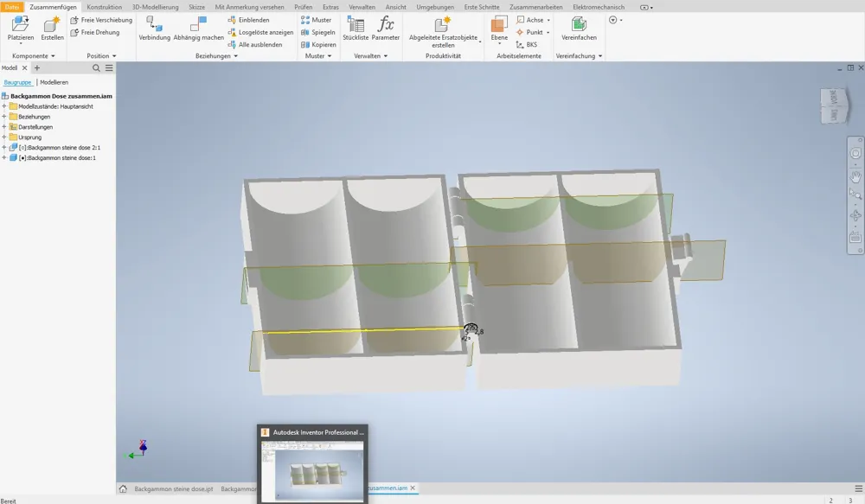Add a new browser panel with plus
Viewport: 865px width, 504px height.
point(37,67)
